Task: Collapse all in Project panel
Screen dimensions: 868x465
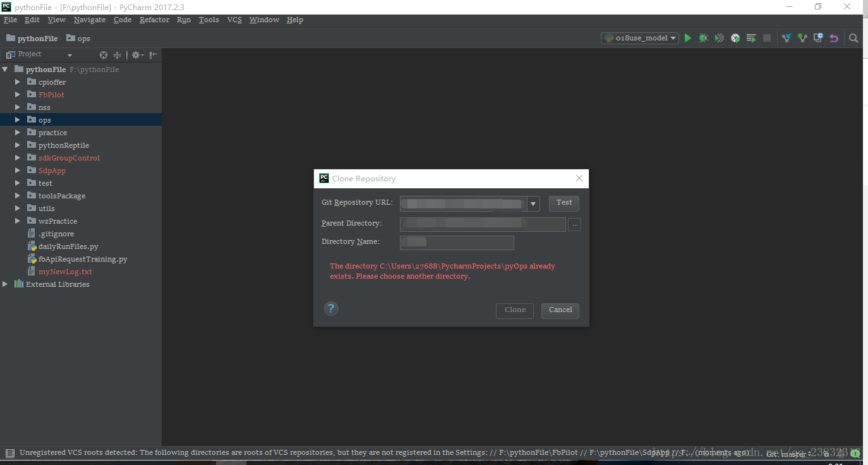Action: tap(117, 55)
